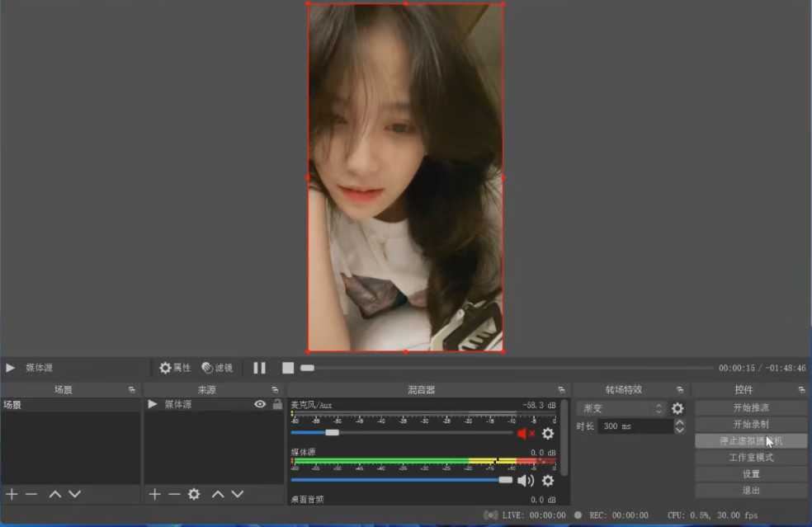Mute the 媒体源 audio speaker
The height and width of the screenshot is (527, 812).
point(525,480)
